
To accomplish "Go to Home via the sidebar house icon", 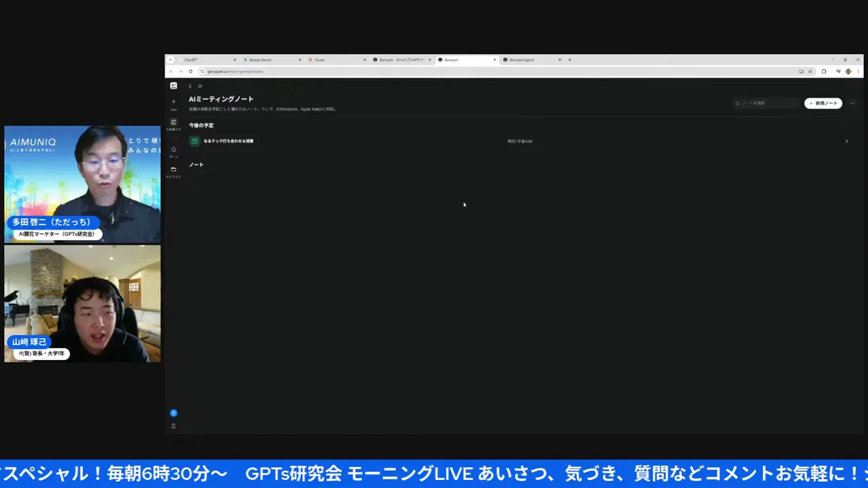I will pyautogui.click(x=174, y=149).
